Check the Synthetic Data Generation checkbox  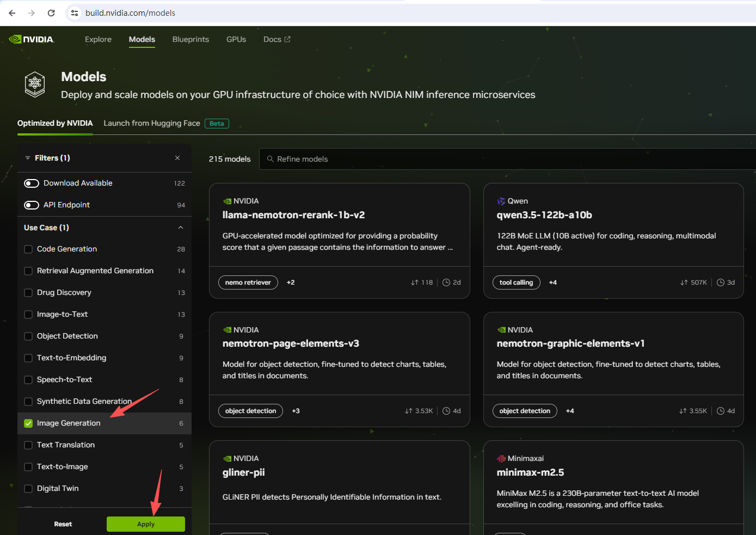[28, 402]
